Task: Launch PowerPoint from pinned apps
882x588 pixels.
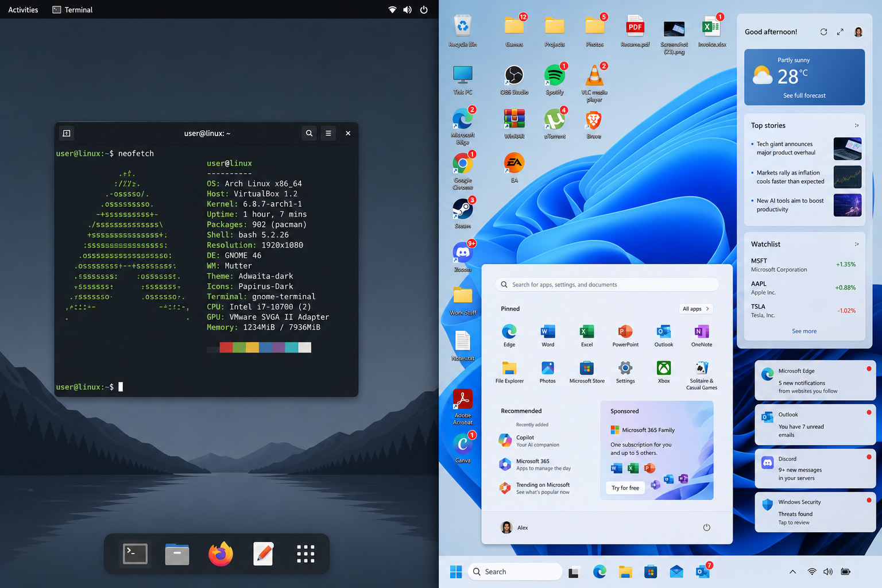Action: coord(625,336)
